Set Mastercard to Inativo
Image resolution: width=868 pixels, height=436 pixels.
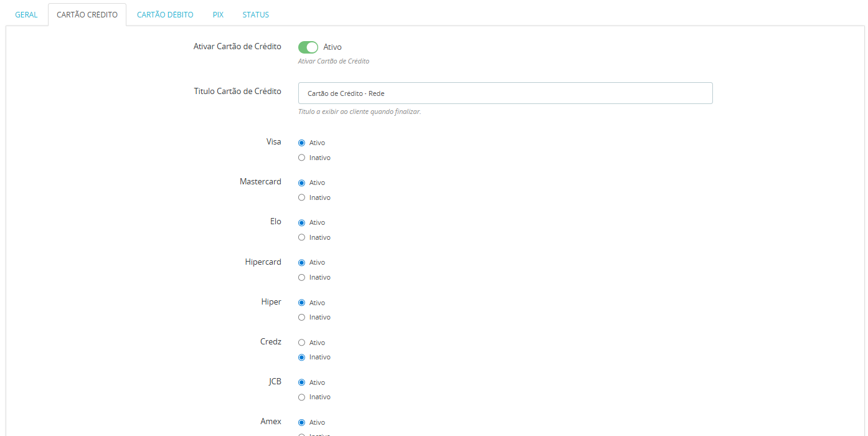(302, 197)
